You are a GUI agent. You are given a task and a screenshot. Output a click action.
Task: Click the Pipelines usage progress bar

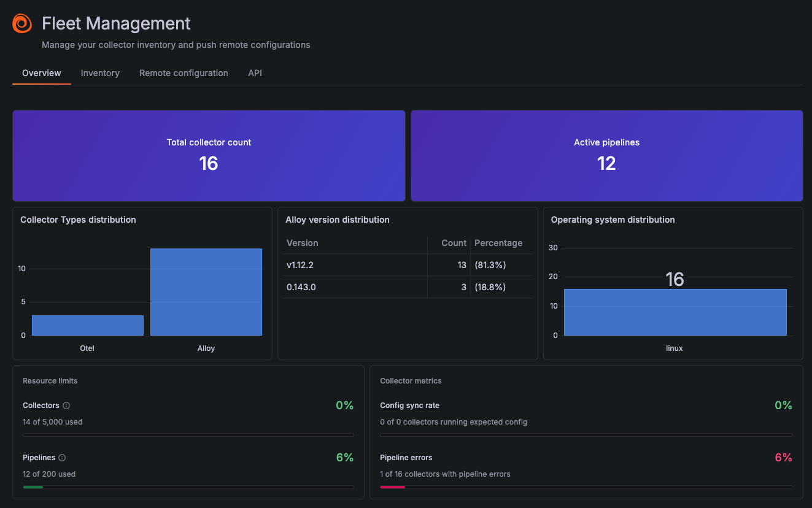tap(188, 487)
